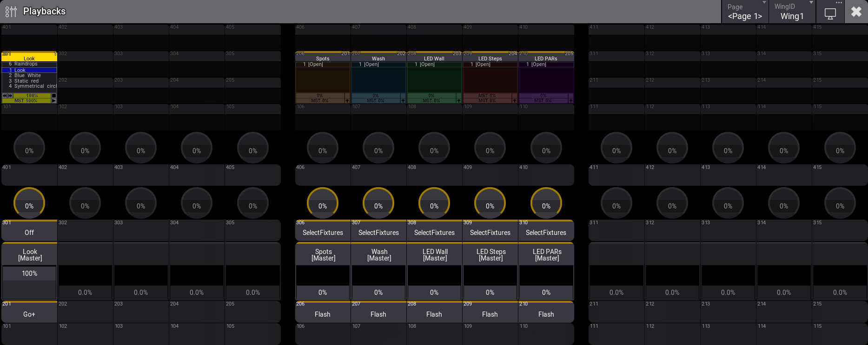Click the up arrow in LED PARs playback

[570, 101]
